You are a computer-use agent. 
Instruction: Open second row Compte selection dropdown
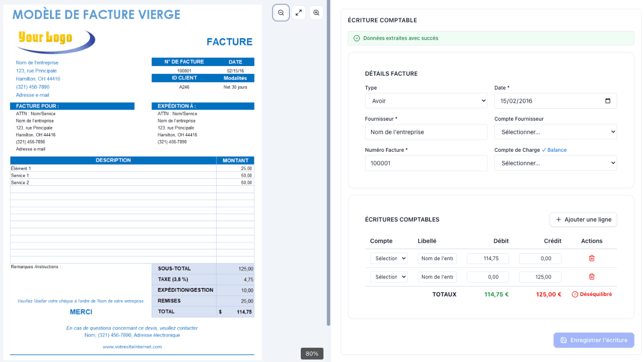[388, 277]
